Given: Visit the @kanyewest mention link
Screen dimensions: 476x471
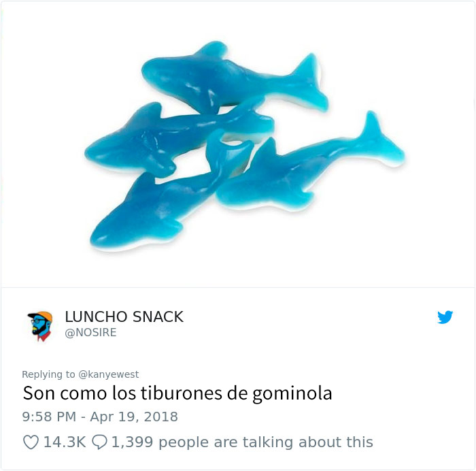Looking at the screenshot, I should 109,374.
